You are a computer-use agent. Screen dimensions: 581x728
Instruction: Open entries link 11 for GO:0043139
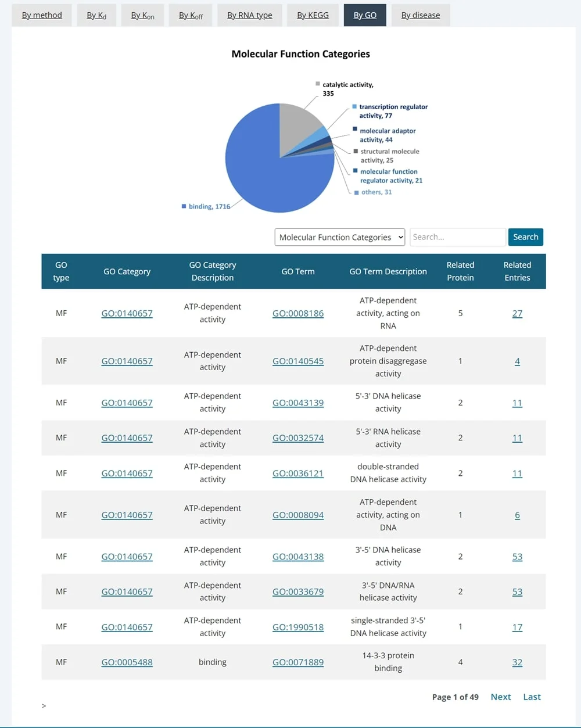click(x=517, y=403)
